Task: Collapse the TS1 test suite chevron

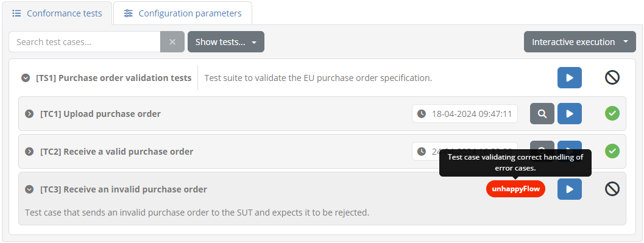Action: click(x=26, y=77)
